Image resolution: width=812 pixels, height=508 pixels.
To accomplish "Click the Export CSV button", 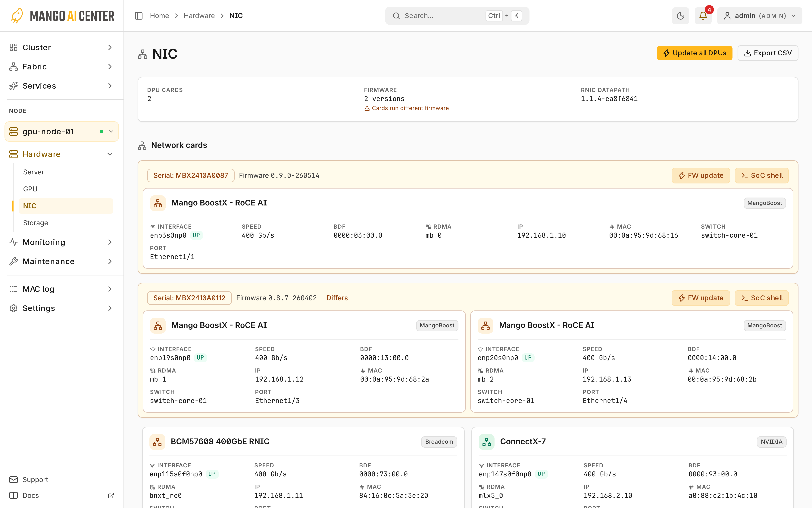I will click(768, 53).
